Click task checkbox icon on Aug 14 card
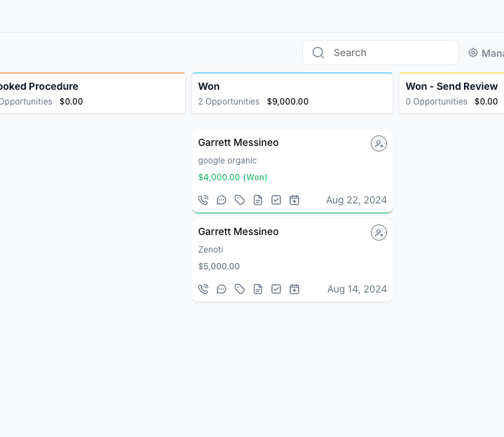Screen dimensions: 504x437 tap(276, 289)
